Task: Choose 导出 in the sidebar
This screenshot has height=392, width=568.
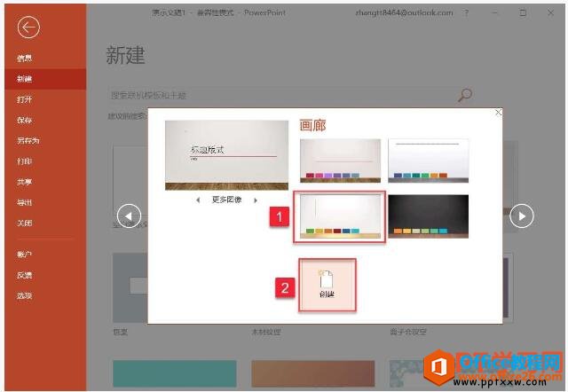Action: pyautogui.click(x=24, y=202)
